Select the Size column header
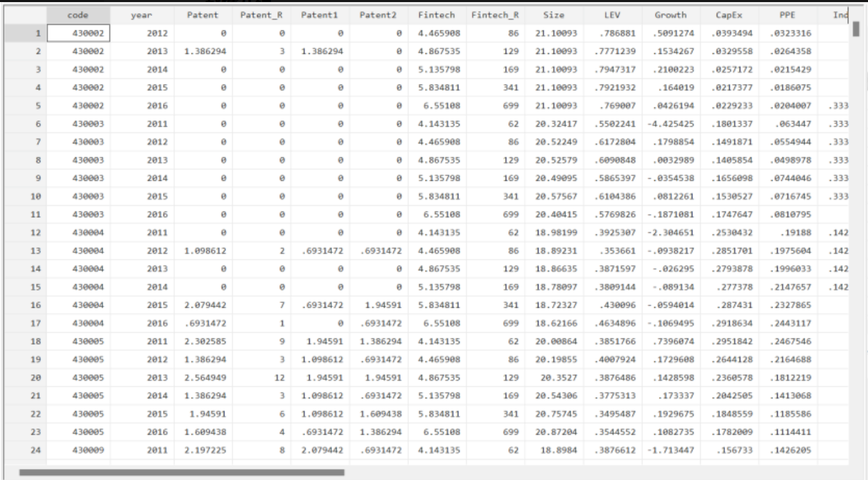The image size is (868, 480). (x=554, y=15)
